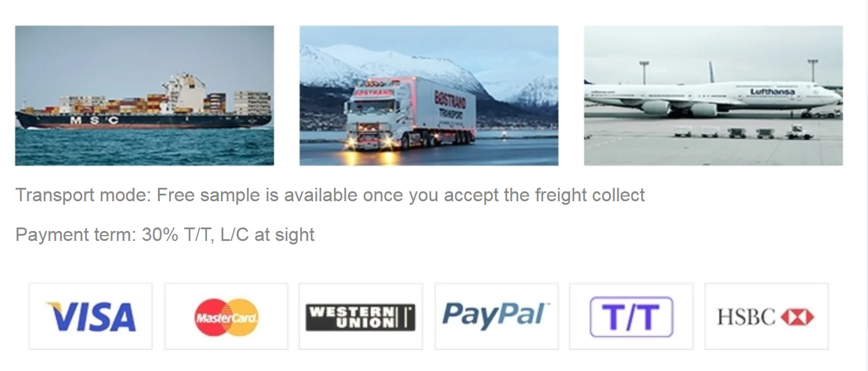Click the VISA payment logo
868x371 pixels.
pyautogui.click(x=90, y=316)
